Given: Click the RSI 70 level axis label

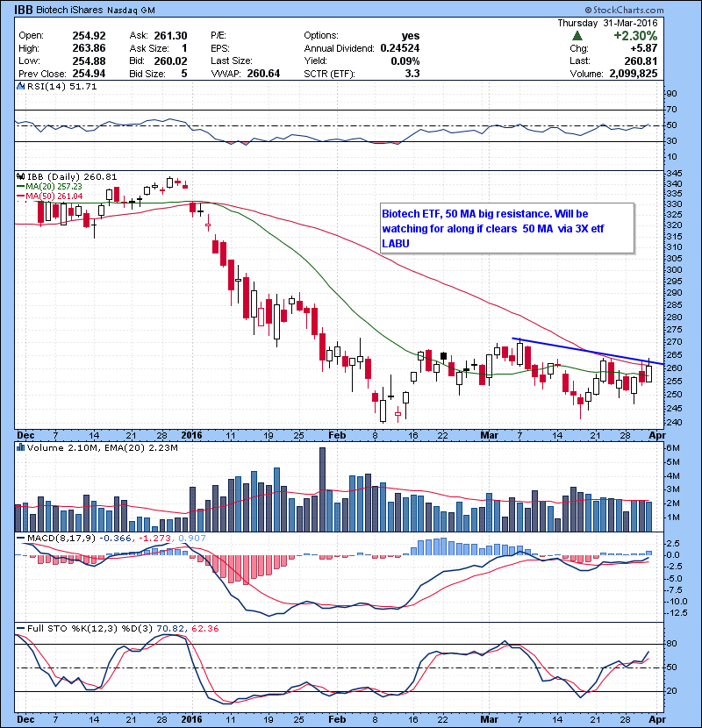Looking at the screenshot, I should pos(672,110).
